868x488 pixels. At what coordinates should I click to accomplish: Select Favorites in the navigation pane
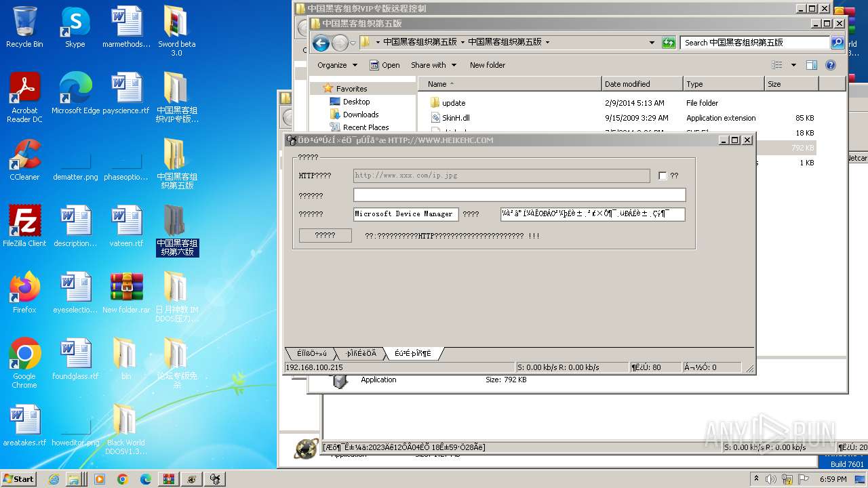(351, 89)
